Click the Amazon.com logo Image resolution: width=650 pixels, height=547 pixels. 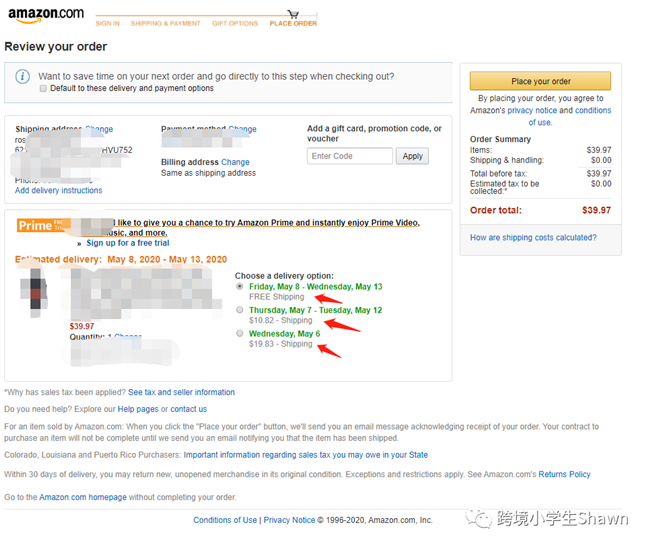(45, 15)
